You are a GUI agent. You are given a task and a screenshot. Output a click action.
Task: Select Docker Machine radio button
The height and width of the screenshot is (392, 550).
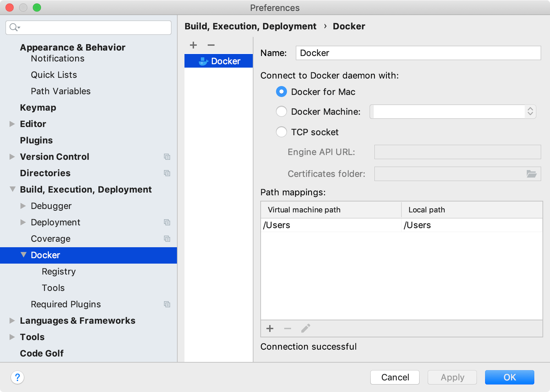tap(281, 111)
